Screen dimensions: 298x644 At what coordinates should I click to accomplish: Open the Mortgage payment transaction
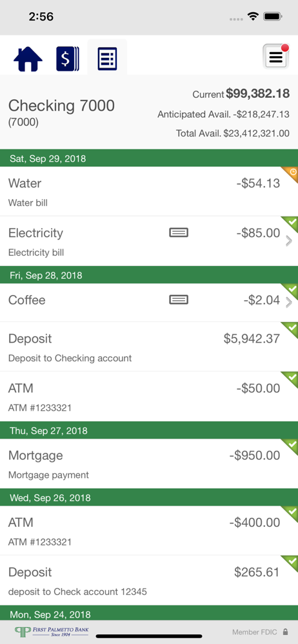click(x=149, y=464)
